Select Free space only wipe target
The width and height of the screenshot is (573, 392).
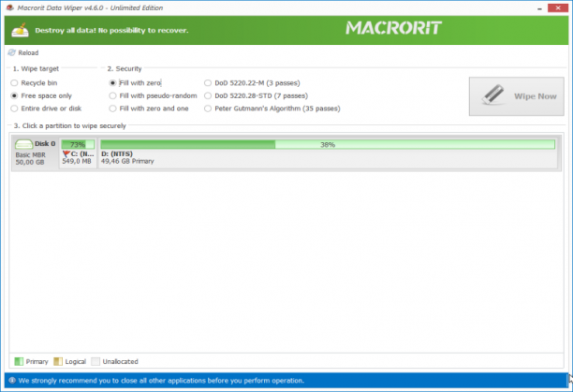(x=41, y=95)
